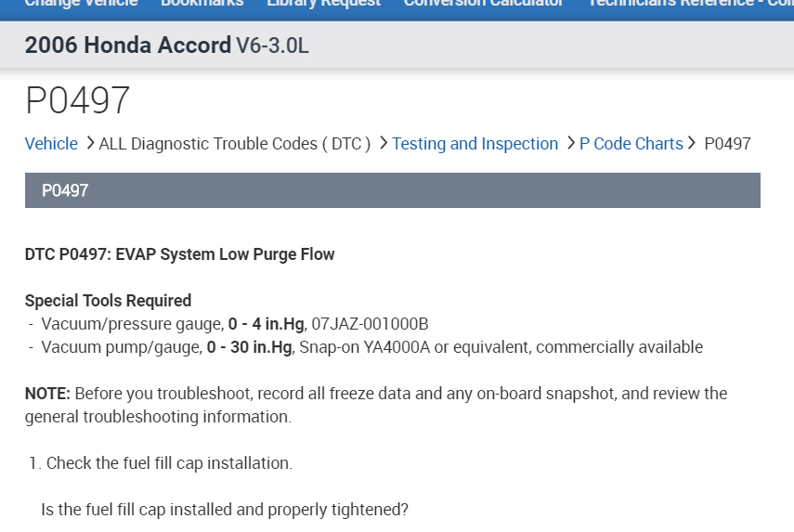
Task: Open the Technician's Reference menu item
Action: 689,3
